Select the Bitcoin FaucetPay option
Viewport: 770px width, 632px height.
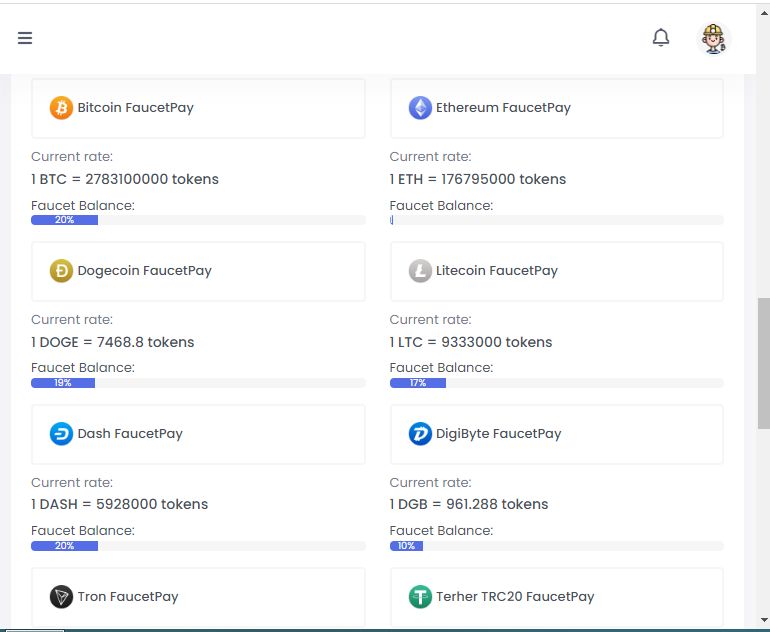click(x=198, y=108)
